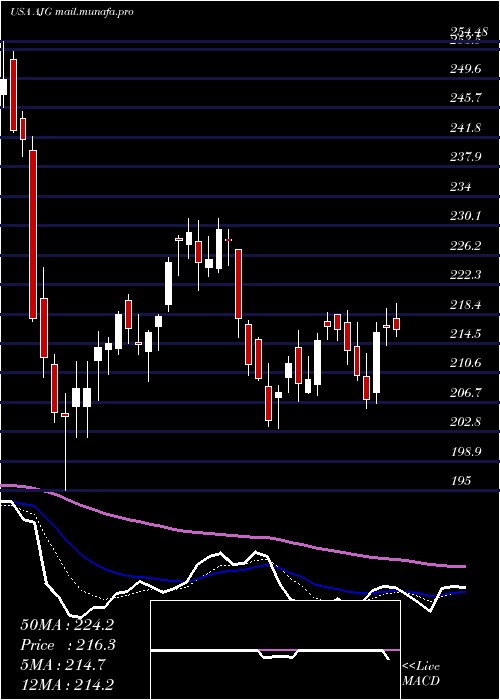Click the 'USA AJG mail.munafa.pro' chart title
The width and height of the screenshot is (500, 700).
click(x=71, y=12)
